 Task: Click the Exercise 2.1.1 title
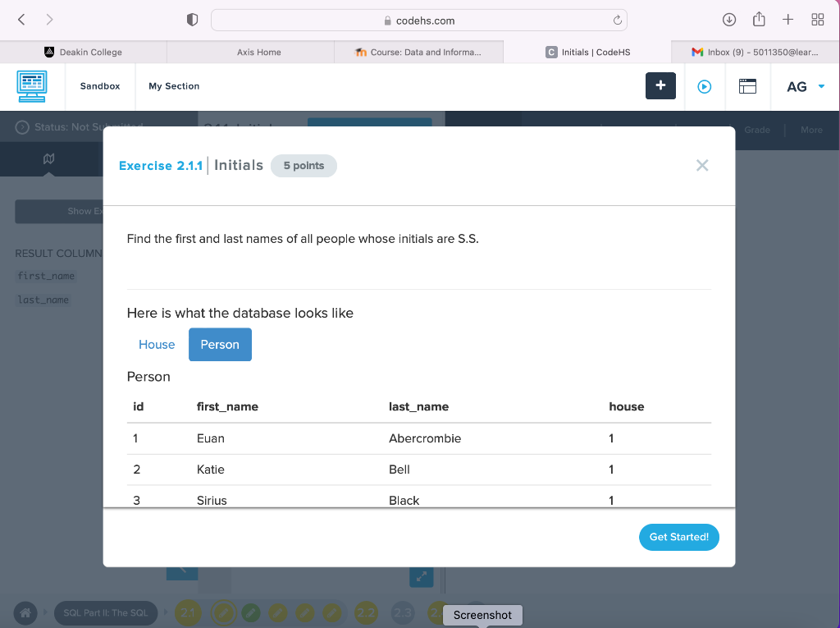(161, 166)
